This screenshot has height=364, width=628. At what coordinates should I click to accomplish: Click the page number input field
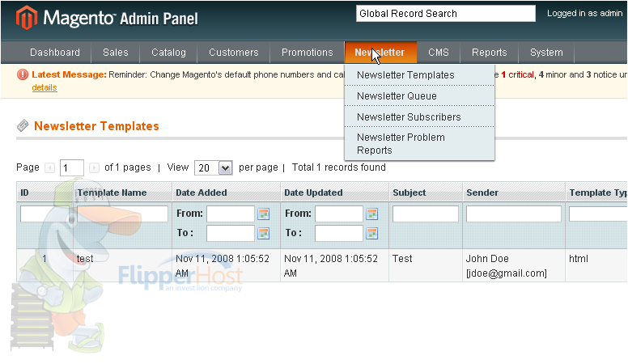pos(72,167)
